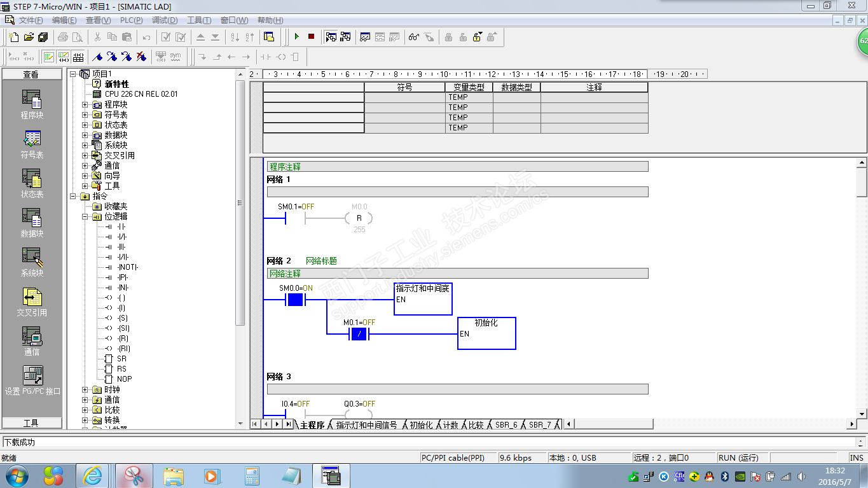Expand the 交叉引用 tree node
This screenshot has height=488, width=868.
pyautogui.click(x=85, y=155)
